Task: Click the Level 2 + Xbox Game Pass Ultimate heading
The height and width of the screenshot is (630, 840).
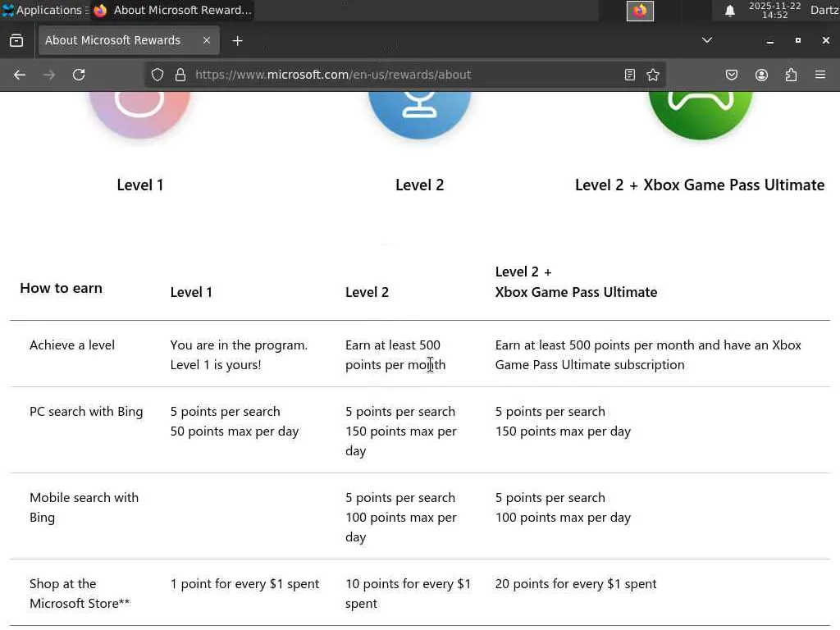Action: [x=700, y=185]
